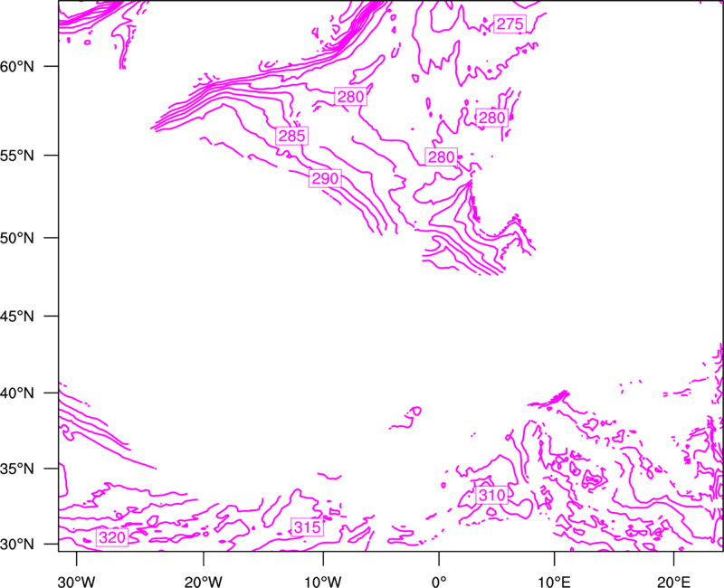Click the 280 label near 57°N, 5°E
This screenshot has width=724, height=588.
coord(491,119)
